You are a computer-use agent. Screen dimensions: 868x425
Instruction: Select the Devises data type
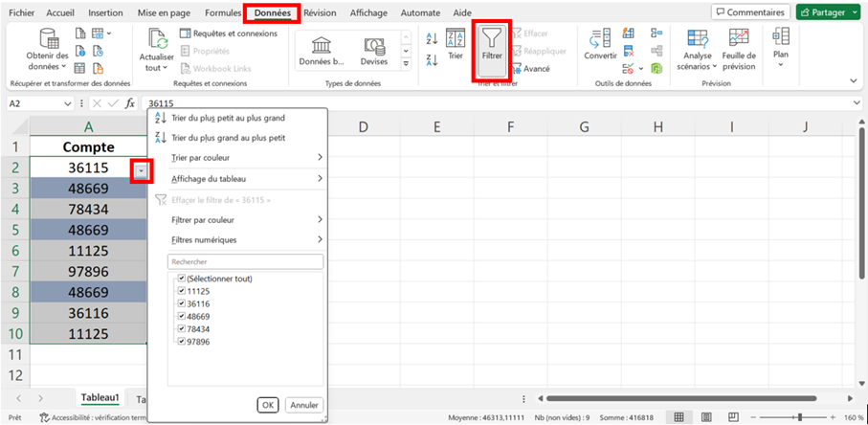tap(374, 51)
